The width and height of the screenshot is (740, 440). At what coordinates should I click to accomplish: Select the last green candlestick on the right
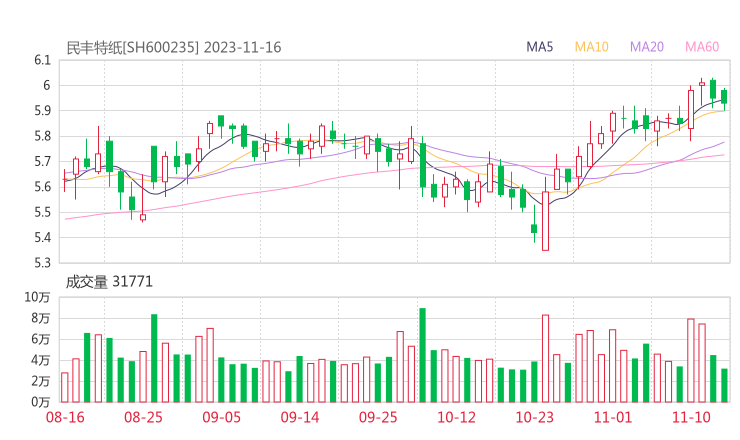coord(724,97)
